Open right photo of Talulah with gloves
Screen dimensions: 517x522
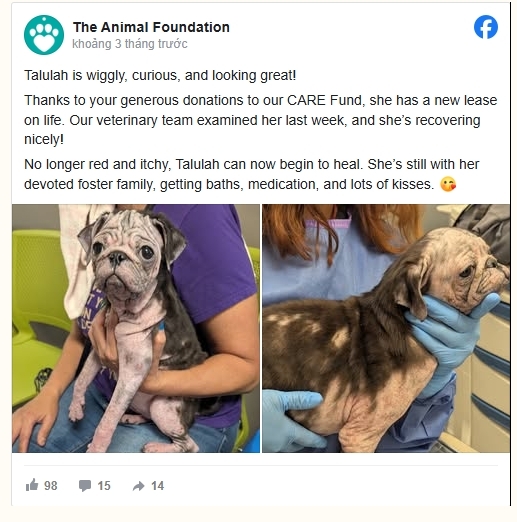[386, 328]
